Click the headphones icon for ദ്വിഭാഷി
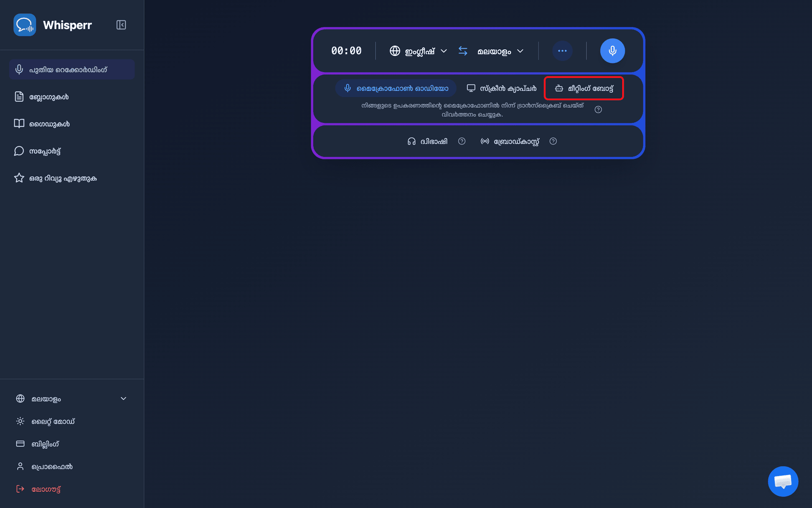Image resolution: width=812 pixels, height=508 pixels. click(x=412, y=141)
